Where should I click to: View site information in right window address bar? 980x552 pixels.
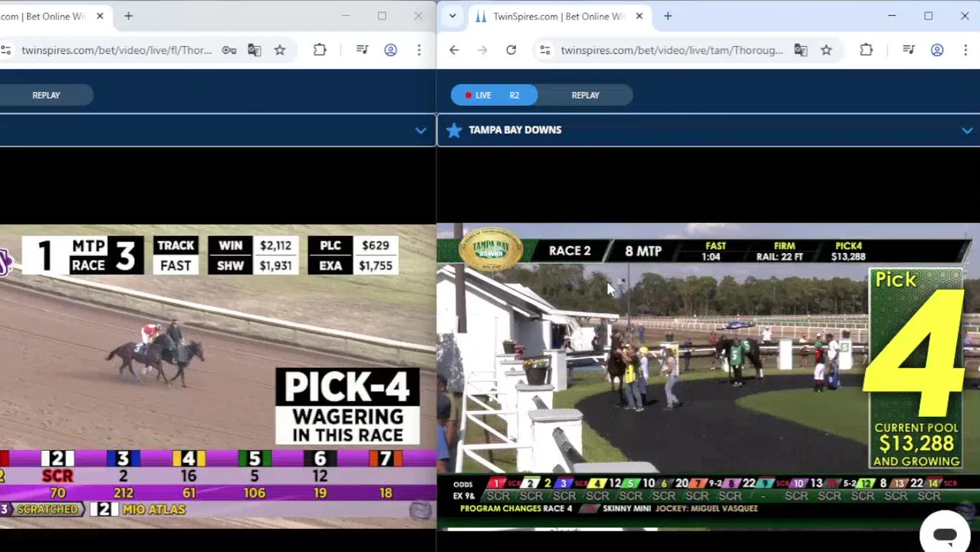[544, 50]
